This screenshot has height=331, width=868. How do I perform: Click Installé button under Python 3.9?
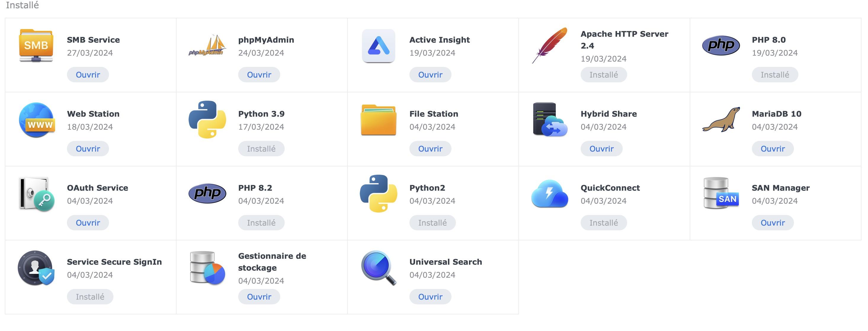261,149
